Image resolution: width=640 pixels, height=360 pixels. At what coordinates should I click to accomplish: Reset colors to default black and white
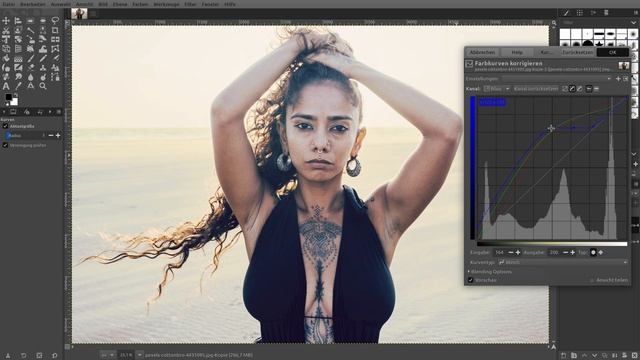click(7, 104)
